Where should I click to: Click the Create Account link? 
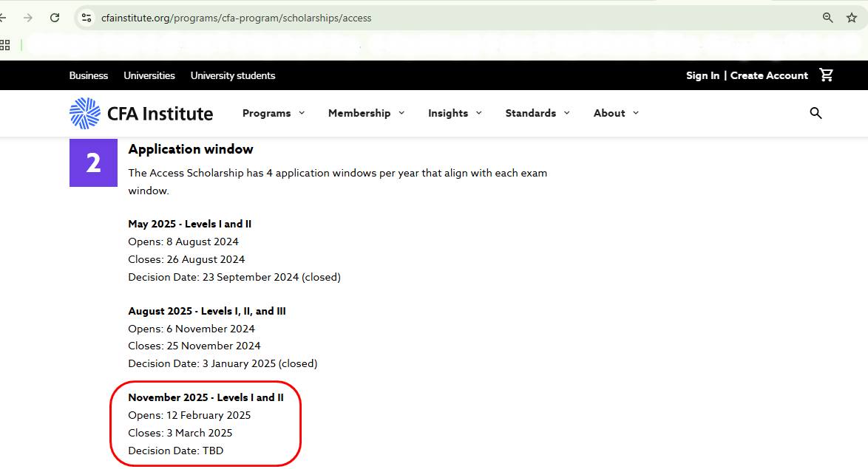pos(769,76)
